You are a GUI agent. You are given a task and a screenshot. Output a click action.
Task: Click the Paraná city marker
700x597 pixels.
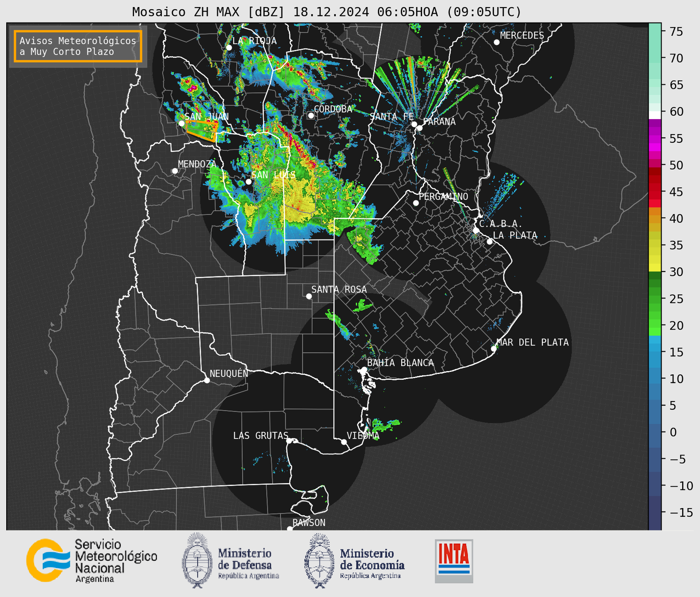tap(420, 128)
